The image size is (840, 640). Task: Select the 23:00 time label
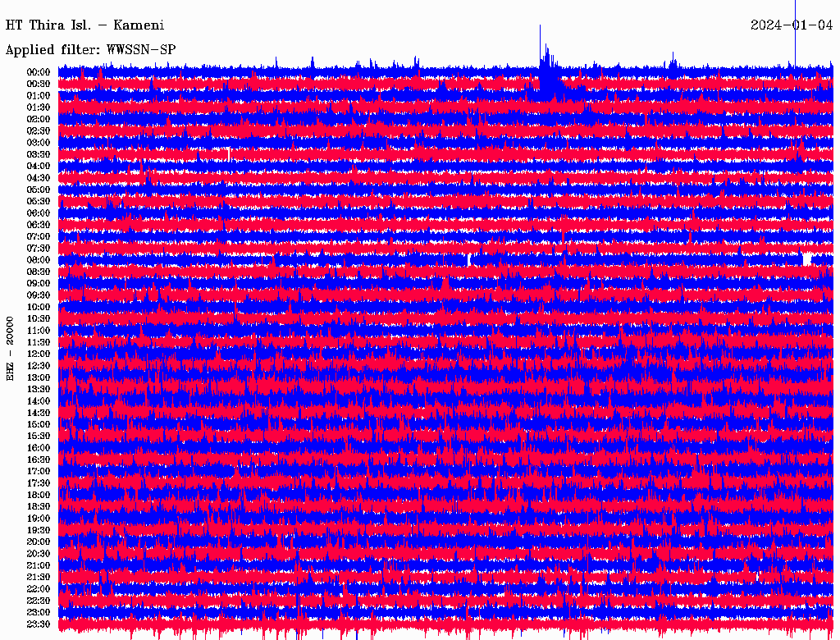coord(39,613)
